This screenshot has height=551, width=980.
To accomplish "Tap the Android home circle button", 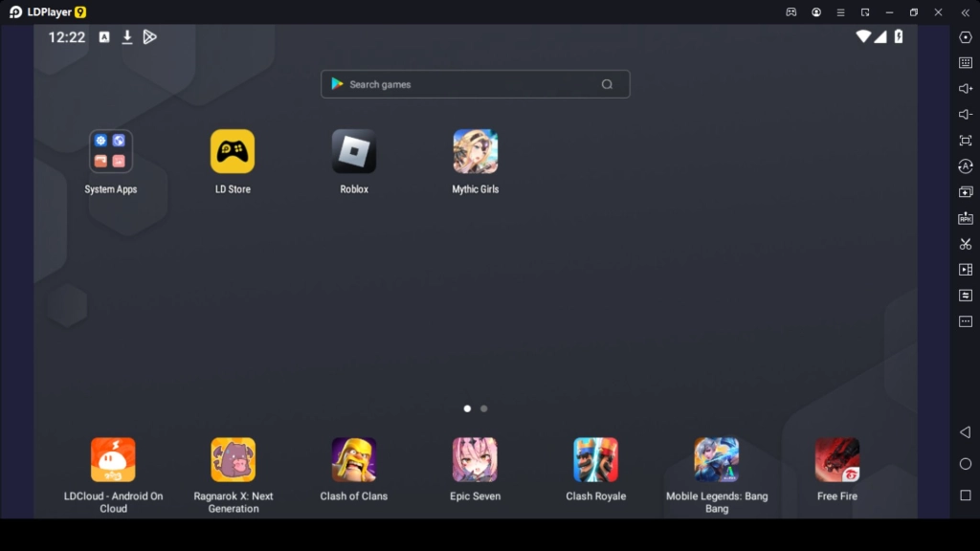I will click(x=965, y=464).
